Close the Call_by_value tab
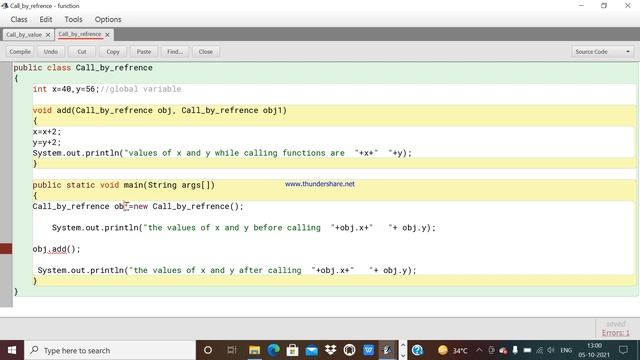640x360 pixels. 48,35
